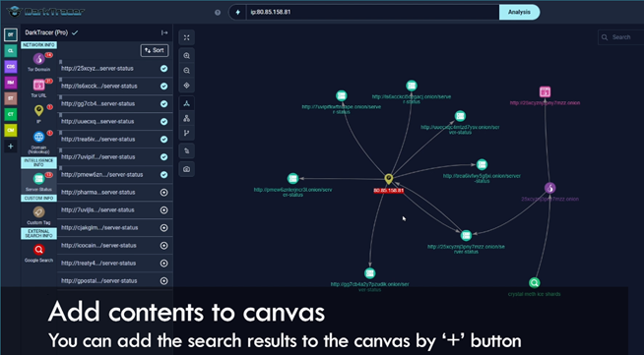Screen dimensions: 644x355
Task: Collapse the DarkTracer side panel arrow
Action: click(x=164, y=32)
